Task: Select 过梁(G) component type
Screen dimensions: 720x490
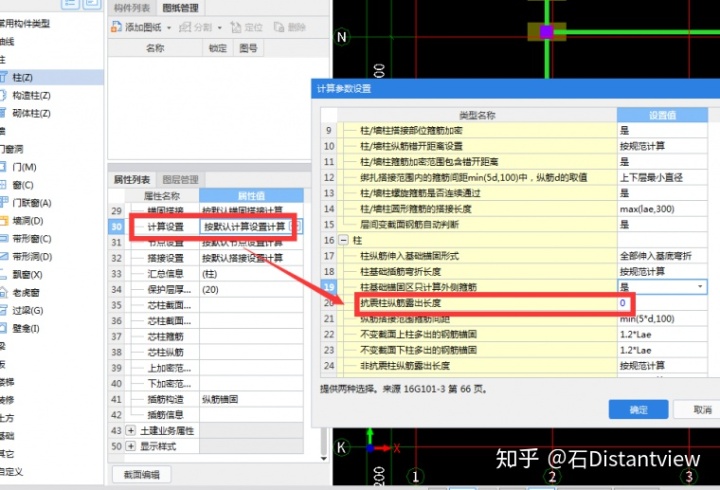Action: click(28, 310)
